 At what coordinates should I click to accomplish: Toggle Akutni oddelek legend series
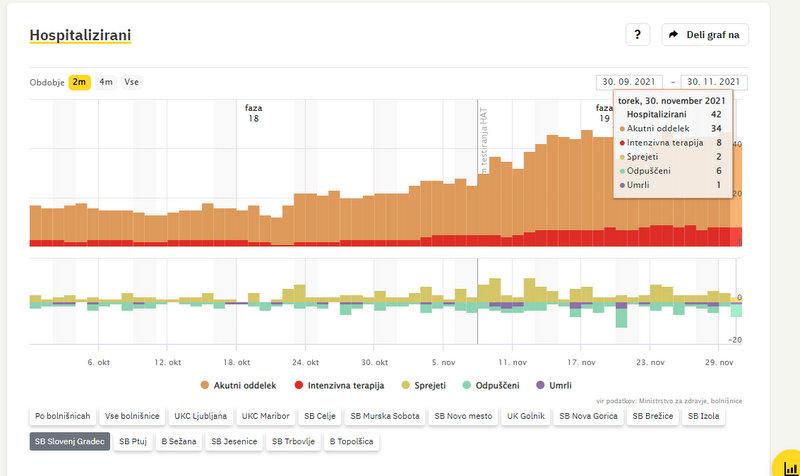click(242, 384)
